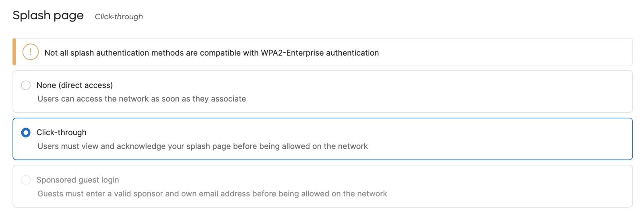Select the Sponsored guest login radio button

pos(26,180)
